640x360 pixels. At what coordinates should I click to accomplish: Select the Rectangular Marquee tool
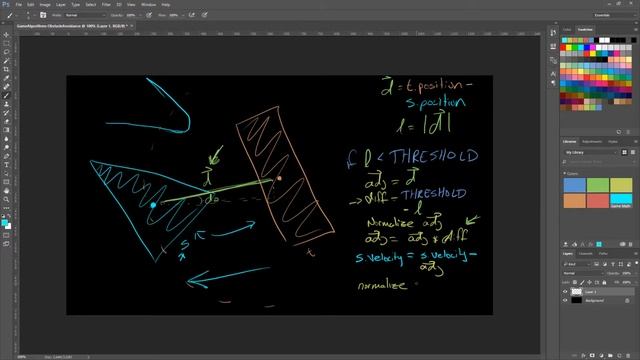pos(6,44)
